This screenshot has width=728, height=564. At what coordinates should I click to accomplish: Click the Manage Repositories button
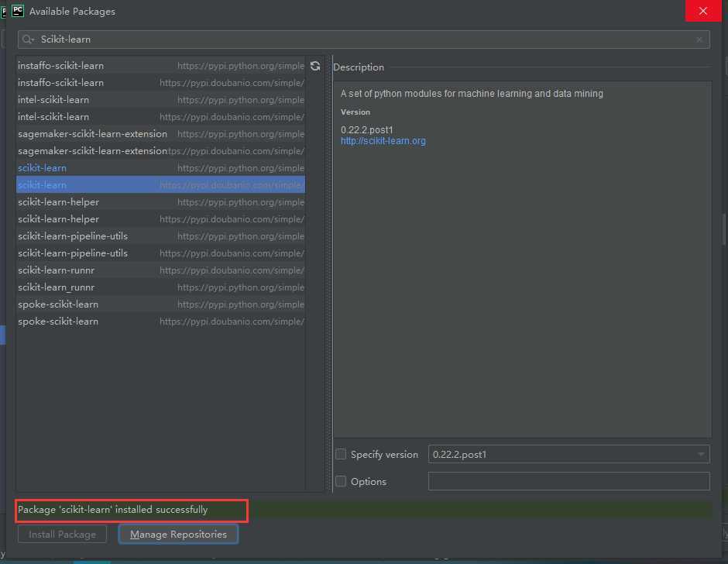pyautogui.click(x=178, y=535)
